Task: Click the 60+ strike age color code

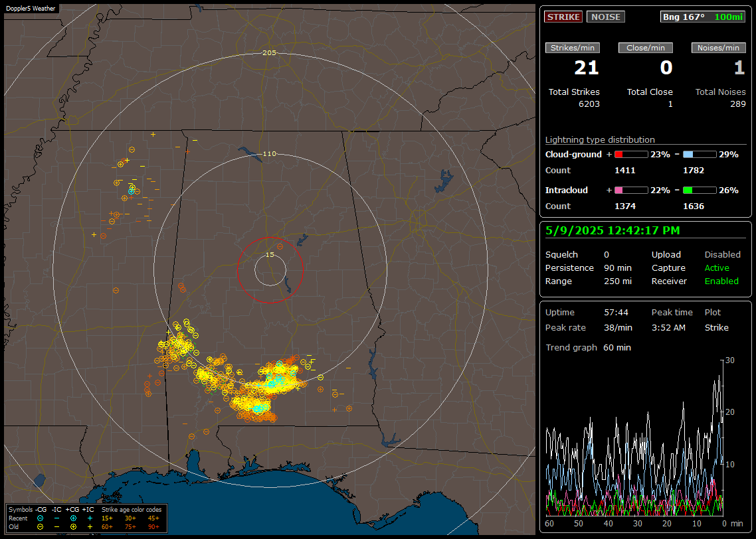Action: pyautogui.click(x=107, y=527)
